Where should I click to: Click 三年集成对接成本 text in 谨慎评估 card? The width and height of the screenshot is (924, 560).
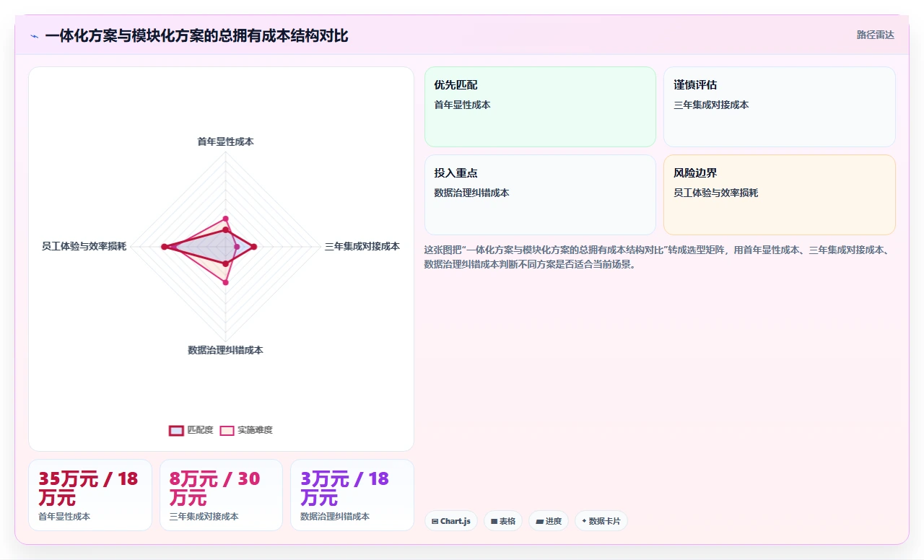(x=711, y=105)
